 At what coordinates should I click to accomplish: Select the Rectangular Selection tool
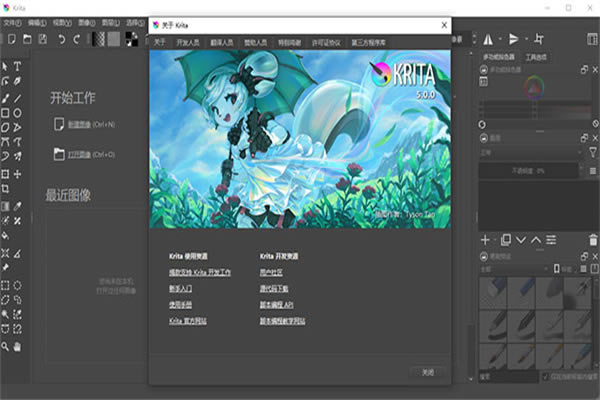tap(5, 285)
